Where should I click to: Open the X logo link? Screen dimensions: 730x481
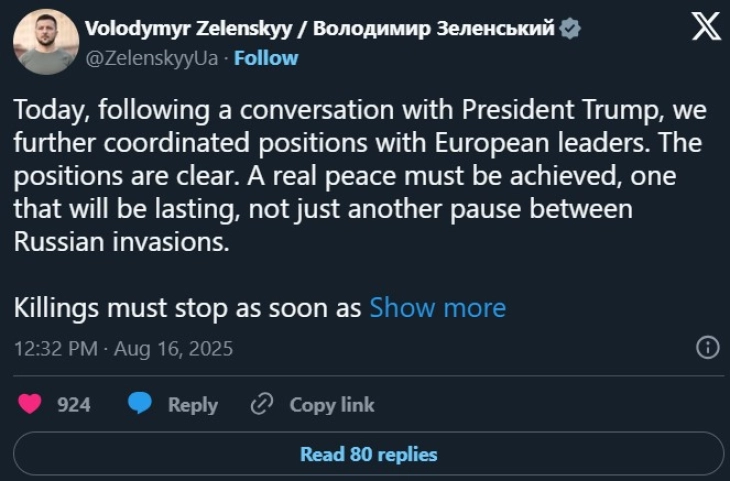tap(705, 29)
